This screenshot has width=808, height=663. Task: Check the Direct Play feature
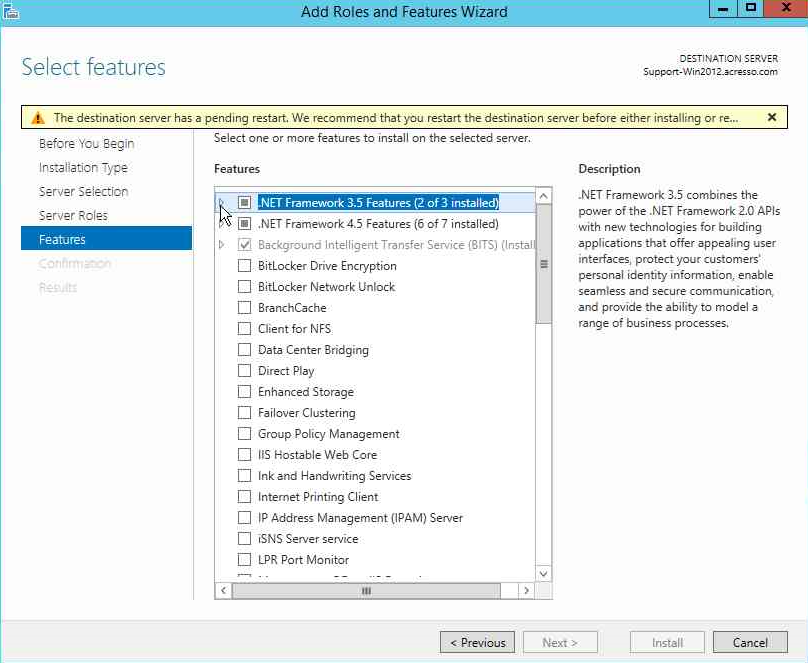[242, 370]
